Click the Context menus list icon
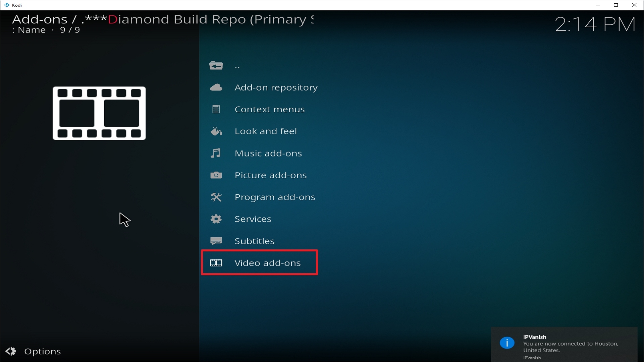 (x=216, y=109)
